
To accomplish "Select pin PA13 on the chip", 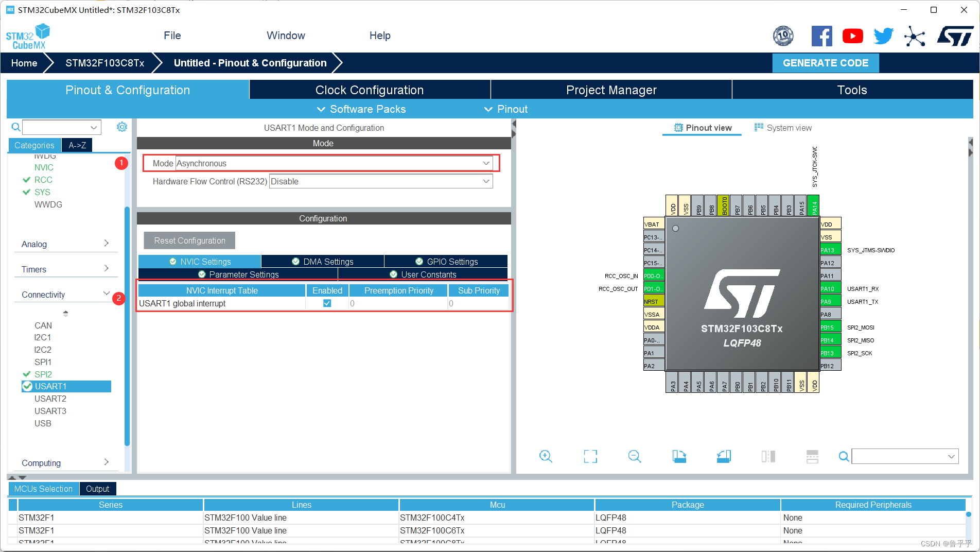I will 830,250.
